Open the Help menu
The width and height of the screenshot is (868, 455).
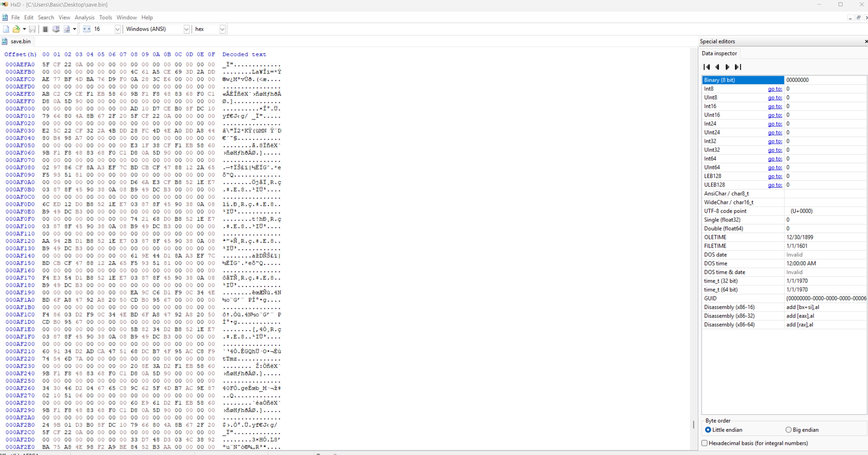tap(147, 17)
